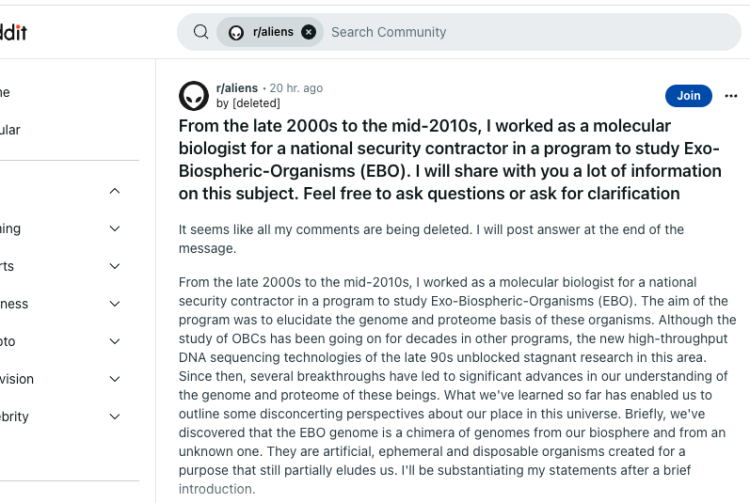Remove the r/aliens search filter

[309, 32]
